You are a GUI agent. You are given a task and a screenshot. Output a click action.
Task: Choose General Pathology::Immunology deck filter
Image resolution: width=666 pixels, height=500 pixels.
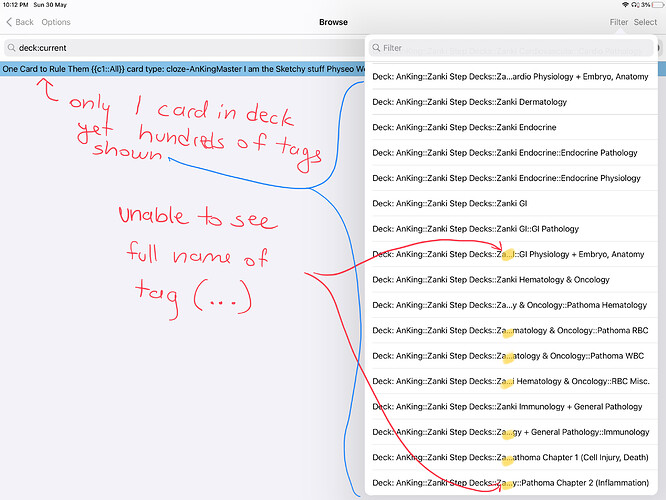(x=511, y=432)
